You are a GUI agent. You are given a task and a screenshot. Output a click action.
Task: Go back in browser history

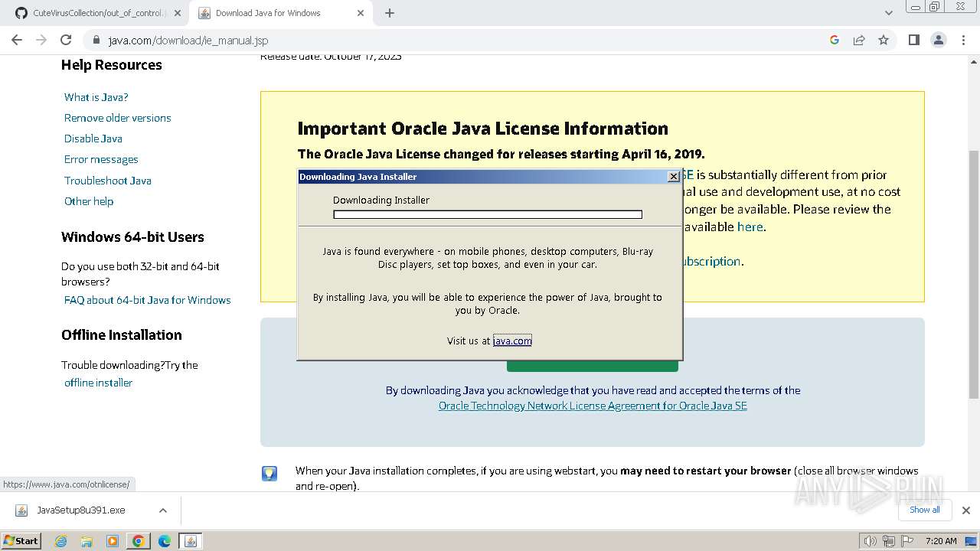tap(17, 40)
